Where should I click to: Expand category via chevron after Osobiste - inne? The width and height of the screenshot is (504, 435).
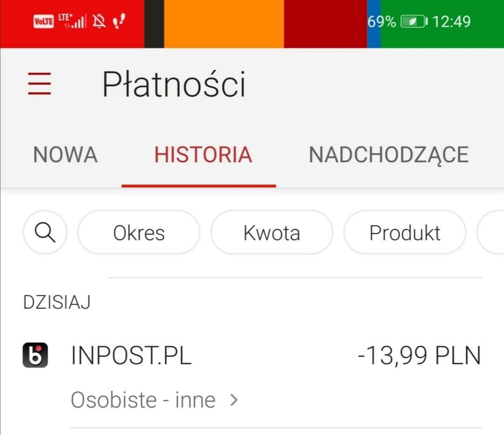(234, 400)
